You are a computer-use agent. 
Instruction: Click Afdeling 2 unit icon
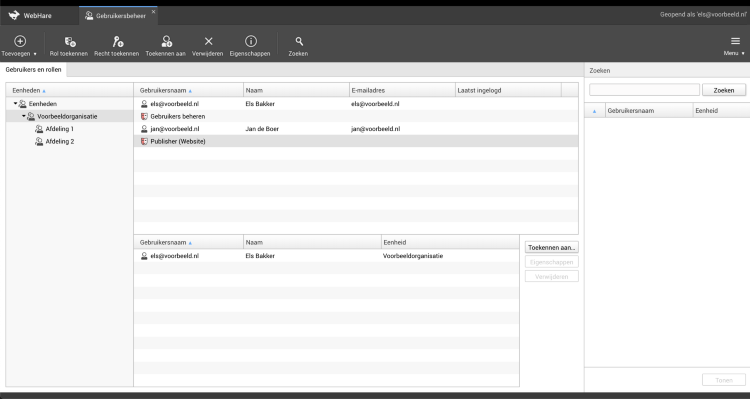pos(39,142)
